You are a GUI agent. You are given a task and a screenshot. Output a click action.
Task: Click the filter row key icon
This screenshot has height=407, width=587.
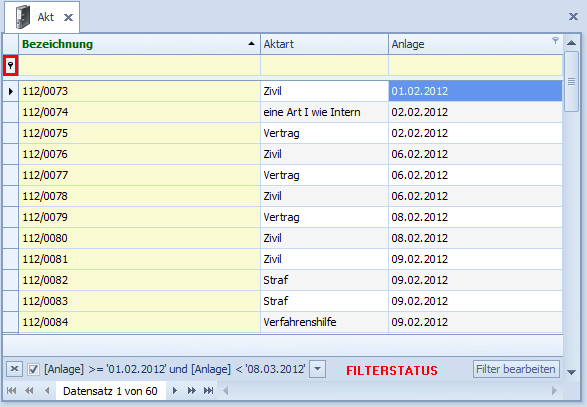tap(10, 66)
